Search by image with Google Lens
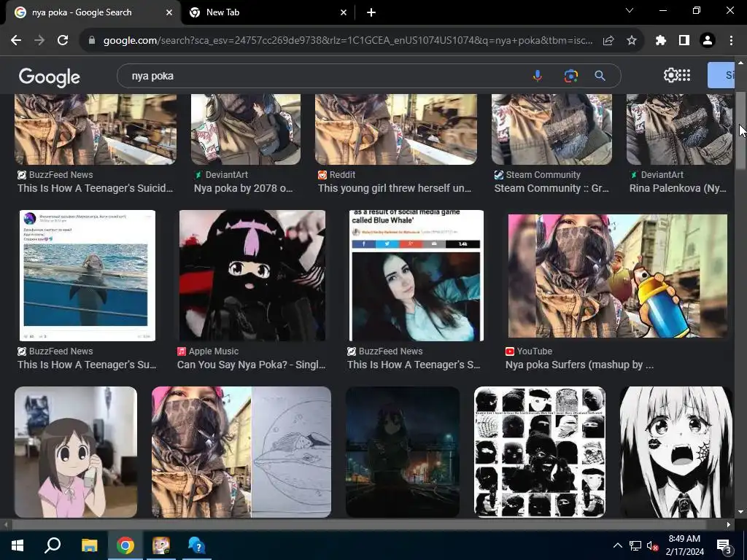This screenshot has width=747, height=560. (570, 76)
